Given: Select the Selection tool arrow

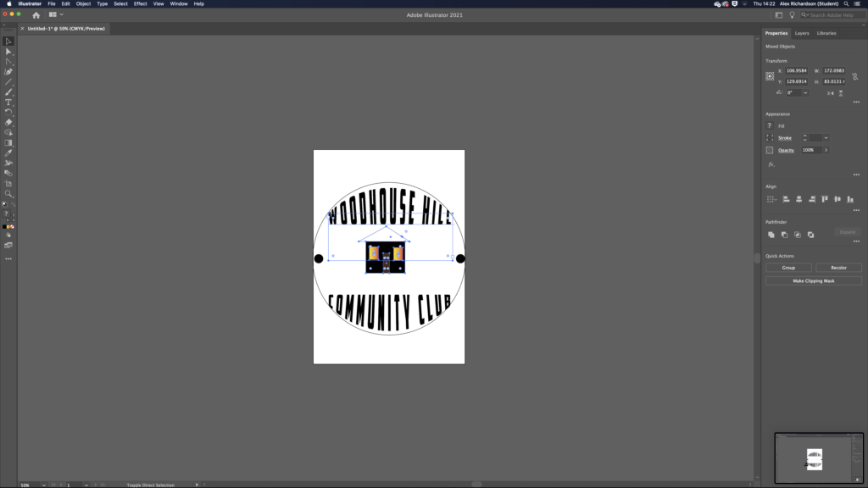Looking at the screenshot, I should click(8, 42).
